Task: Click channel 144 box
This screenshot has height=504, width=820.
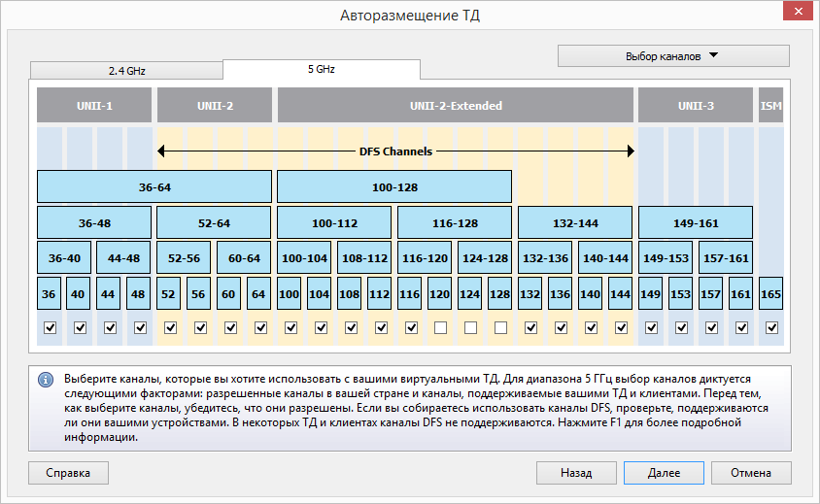Action: pyautogui.click(x=620, y=294)
